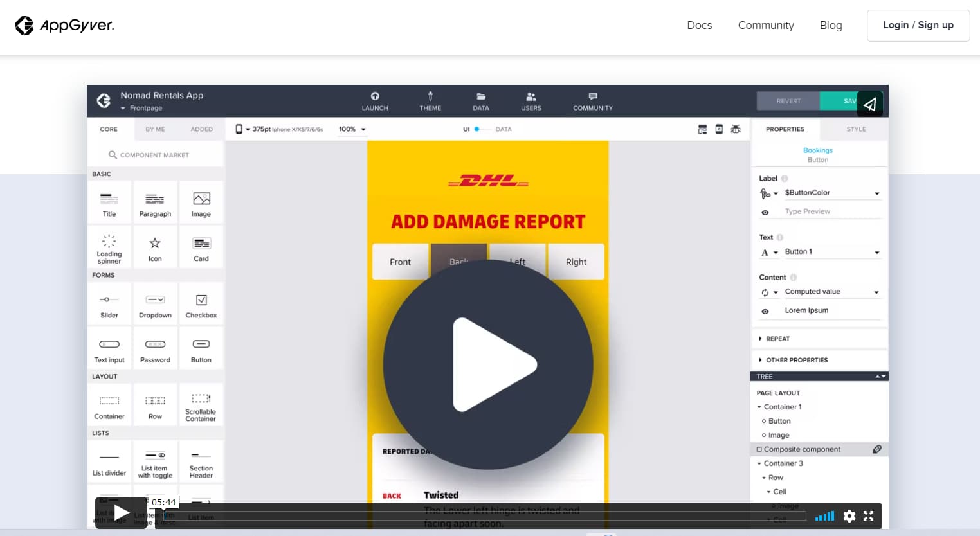Open the debug bug tool in the canvas toolbar
The width and height of the screenshot is (980, 536).
tap(736, 129)
